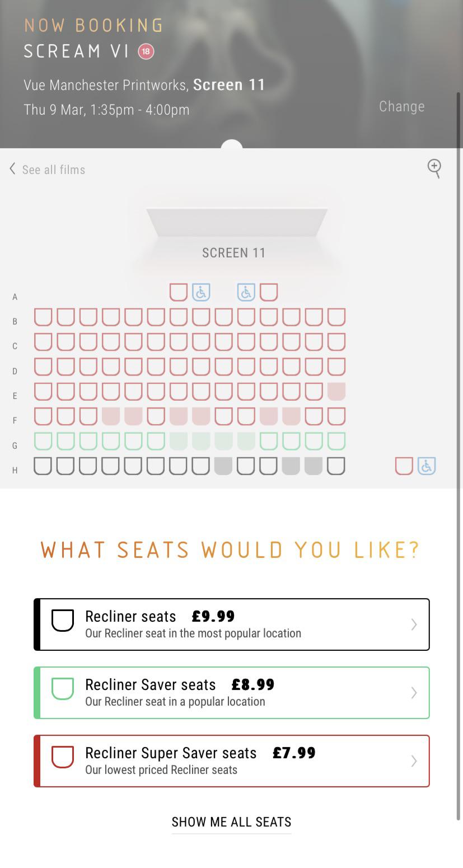Go back via See all films

[x=53, y=169]
